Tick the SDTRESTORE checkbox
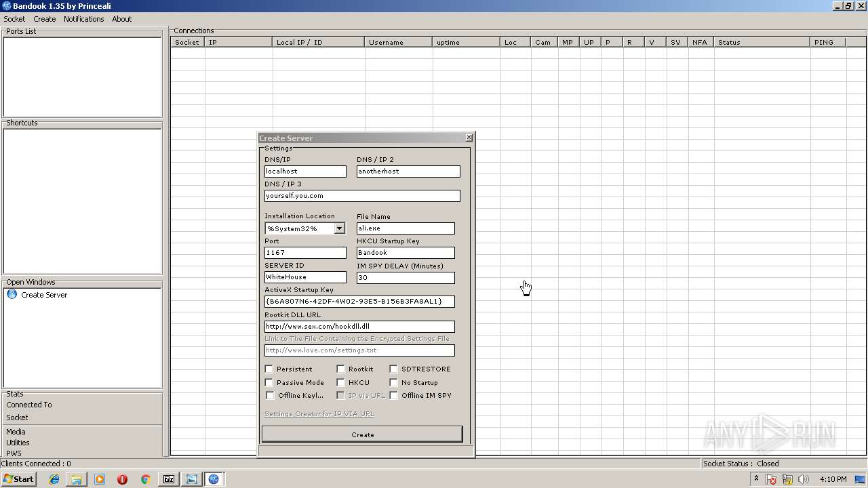The width and height of the screenshot is (868, 488). [393, 369]
